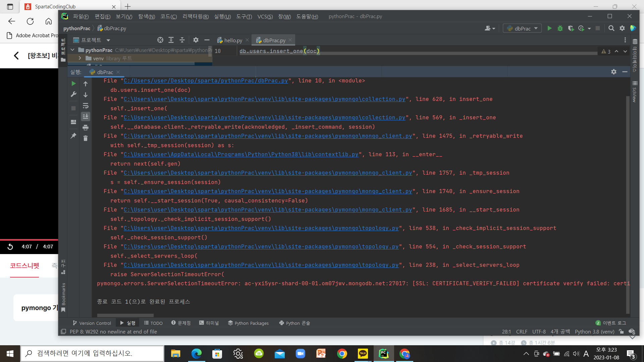Open Python Packages tool window
Image resolution: width=644 pixels, height=362 pixels.
(x=248, y=323)
